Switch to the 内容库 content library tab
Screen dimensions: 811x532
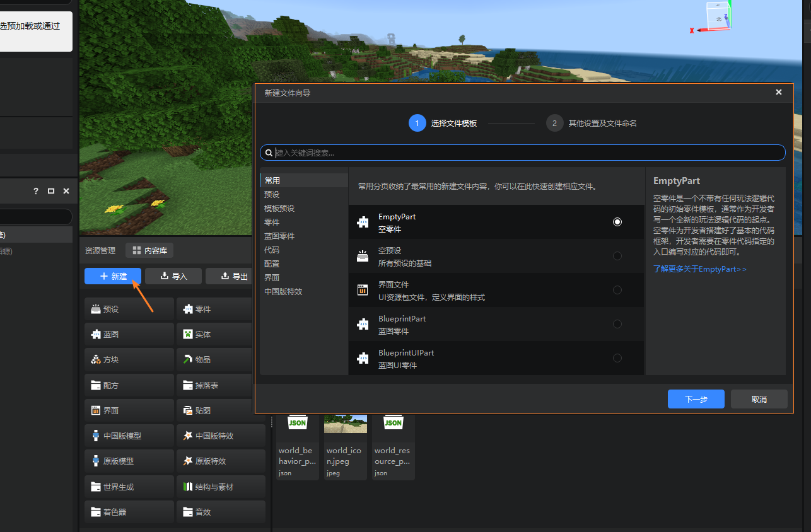pos(149,250)
